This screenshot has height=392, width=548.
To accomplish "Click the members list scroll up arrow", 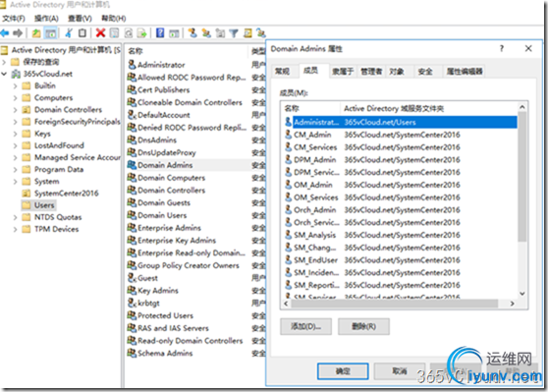I will pos(522,107).
